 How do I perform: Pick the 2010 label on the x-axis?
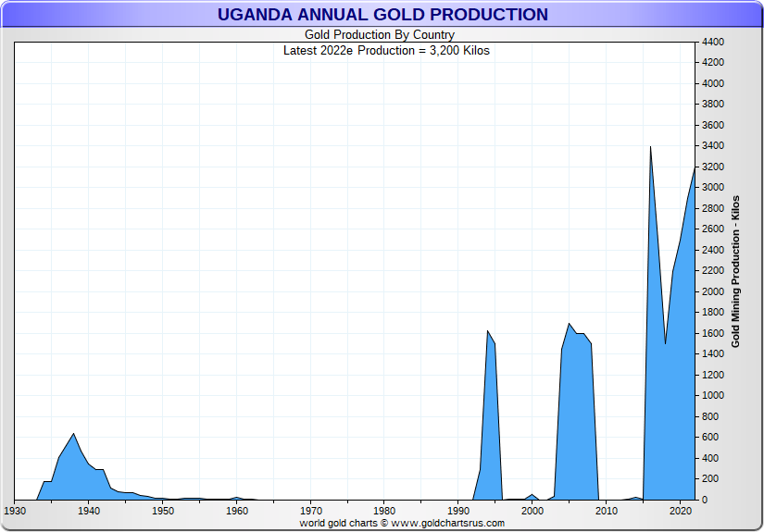607,511
